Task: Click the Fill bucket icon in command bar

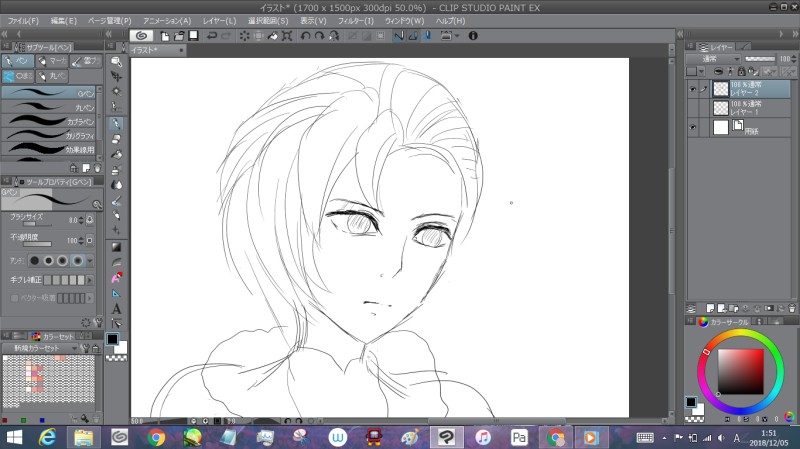Action: coord(273,36)
